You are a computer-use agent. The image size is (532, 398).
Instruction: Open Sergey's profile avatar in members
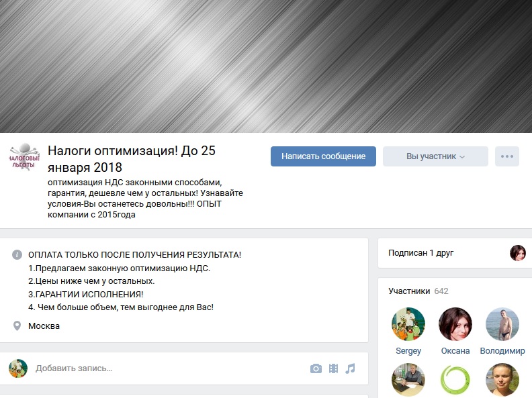[x=408, y=324]
